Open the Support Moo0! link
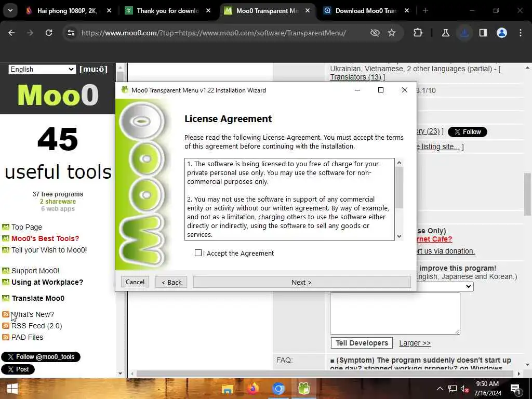 [x=35, y=271]
